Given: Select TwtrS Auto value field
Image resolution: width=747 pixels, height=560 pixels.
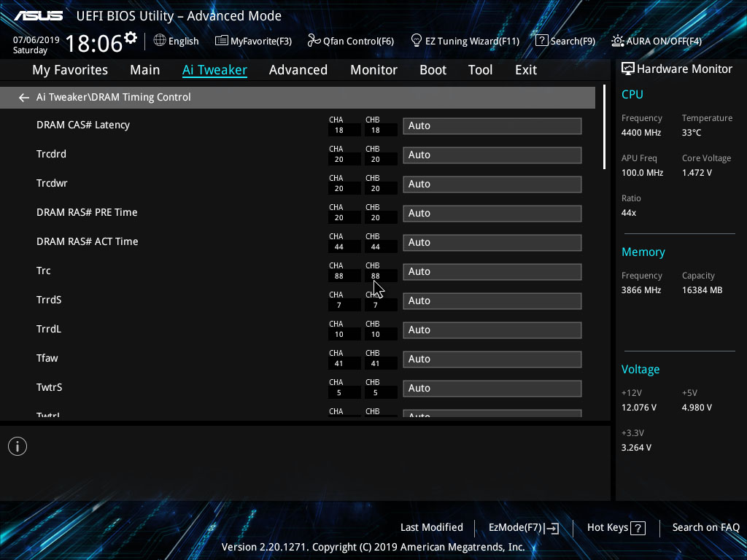Looking at the screenshot, I should click(x=492, y=389).
